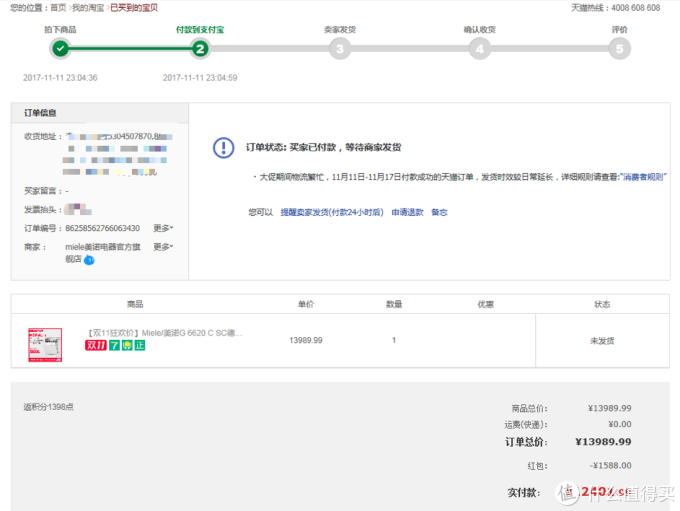The image size is (680, 511).
Task: Click the order status exclamation icon
Action: 224,148
